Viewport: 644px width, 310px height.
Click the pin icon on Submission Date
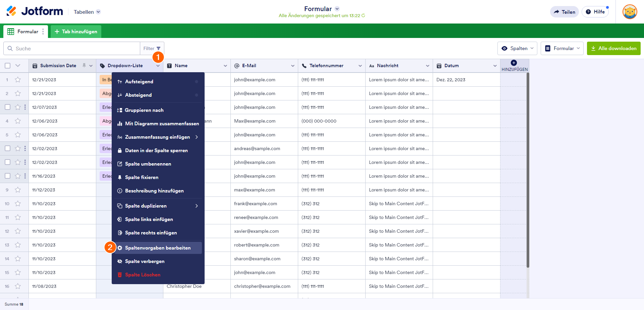tap(84, 65)
